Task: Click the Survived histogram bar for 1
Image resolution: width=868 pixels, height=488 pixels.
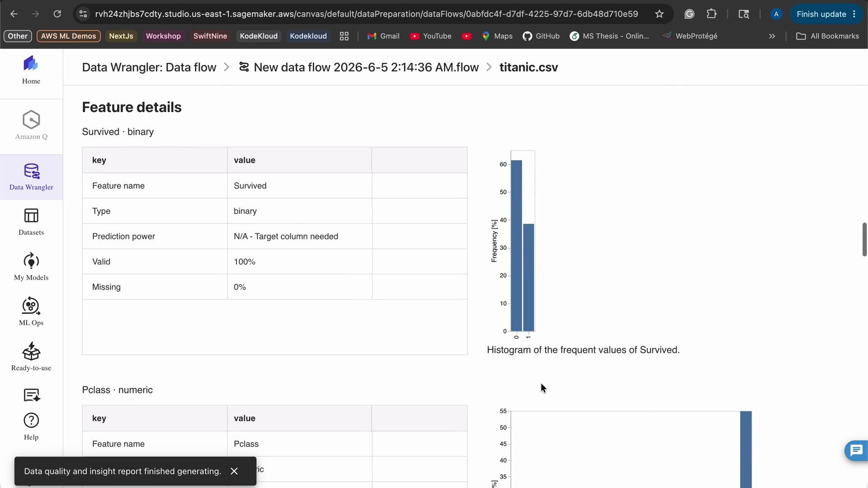Action: (528, 277)
